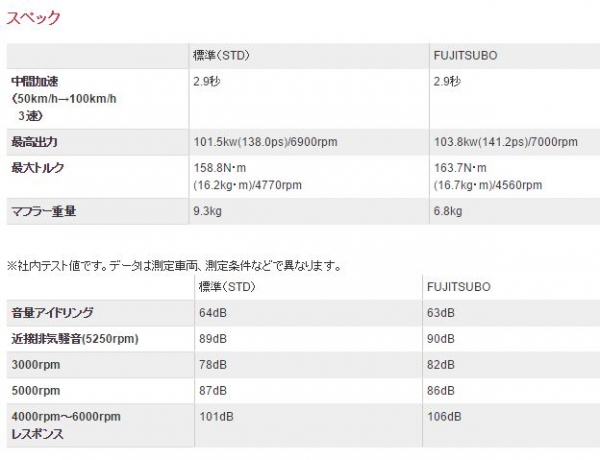Image resolution: width=600 pixels, height=460 pixels.
Task: Click the 最高出力 row label
Action: coord(34,142)
